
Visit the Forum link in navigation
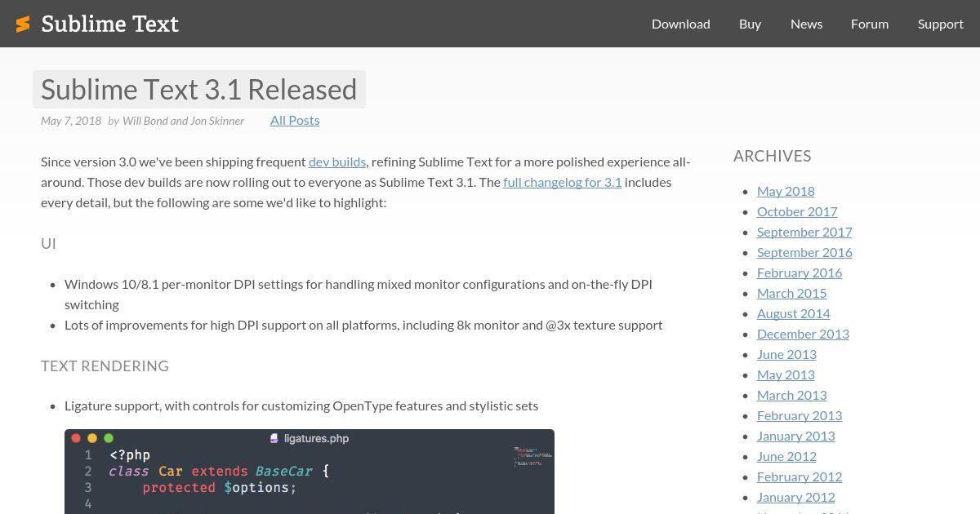[x=869, y=24]
